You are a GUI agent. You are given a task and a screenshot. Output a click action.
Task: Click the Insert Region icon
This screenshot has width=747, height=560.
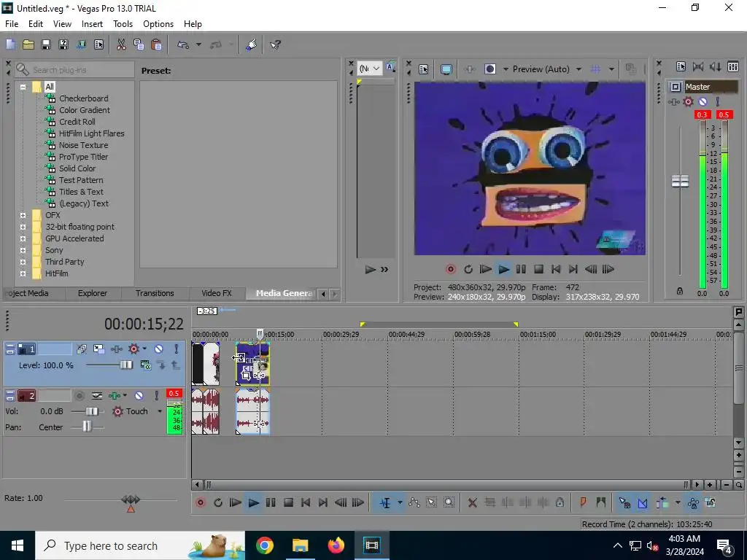coord(601,502)
